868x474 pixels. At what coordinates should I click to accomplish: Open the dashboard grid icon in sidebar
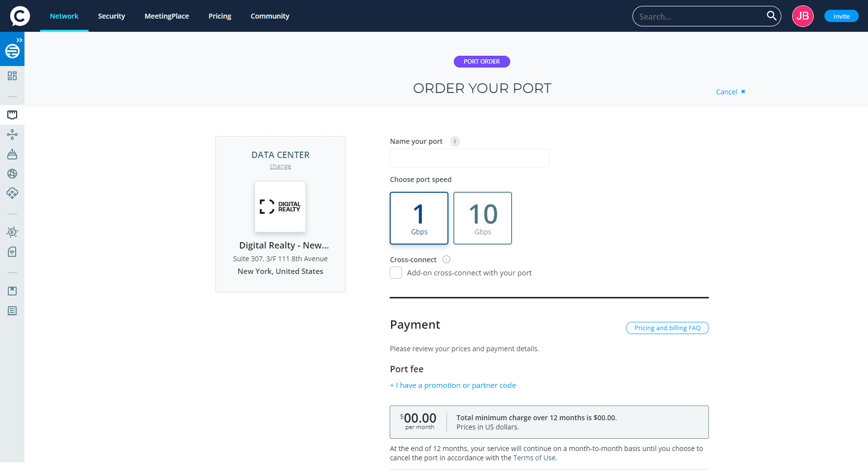point(12,76)
